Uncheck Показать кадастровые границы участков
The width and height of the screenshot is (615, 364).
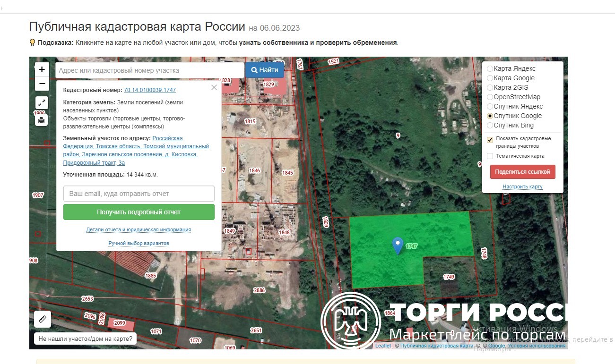[490, 140]
